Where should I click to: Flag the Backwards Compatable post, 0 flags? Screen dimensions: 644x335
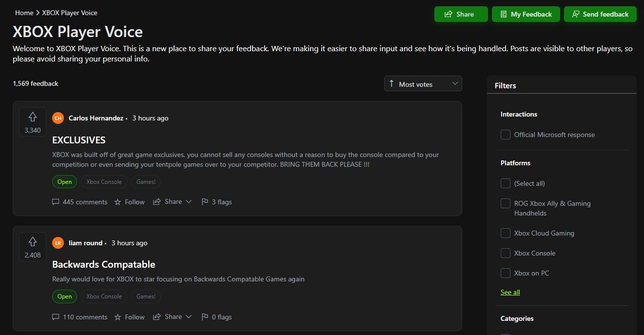point(216,317)
